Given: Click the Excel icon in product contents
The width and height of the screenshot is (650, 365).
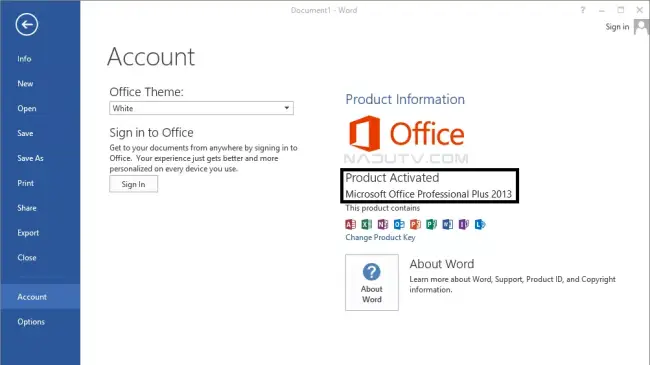Looking at the screenshot, I should [x=366, y=224].
